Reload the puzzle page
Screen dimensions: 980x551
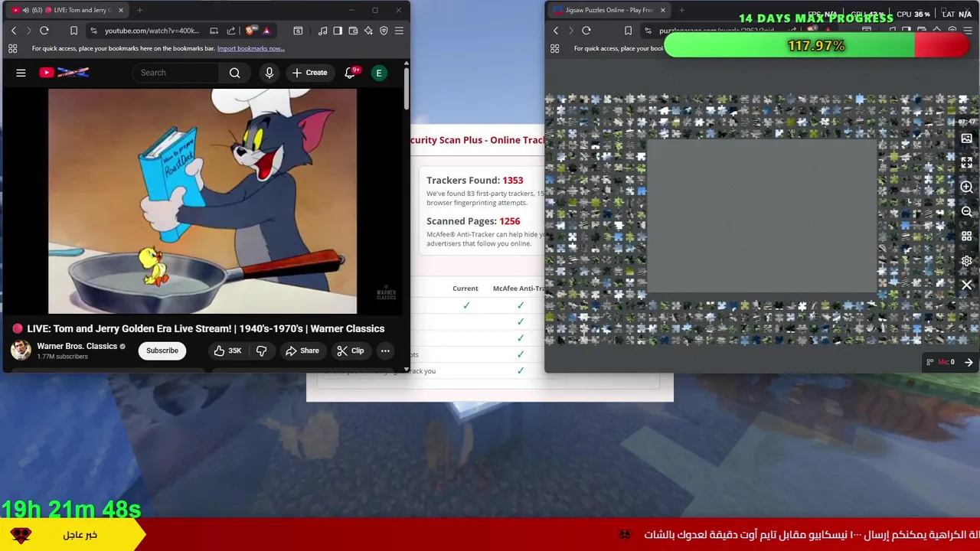click(x=586, y=31)
